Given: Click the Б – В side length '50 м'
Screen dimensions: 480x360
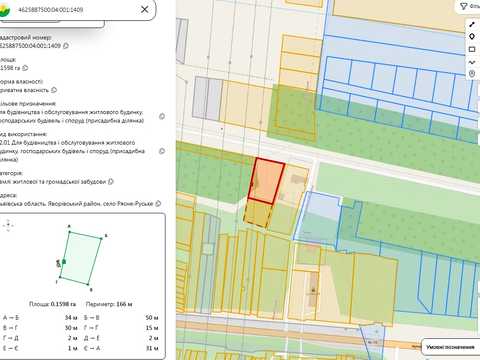Looking at the screenshot, I should [x=152, y=318].
